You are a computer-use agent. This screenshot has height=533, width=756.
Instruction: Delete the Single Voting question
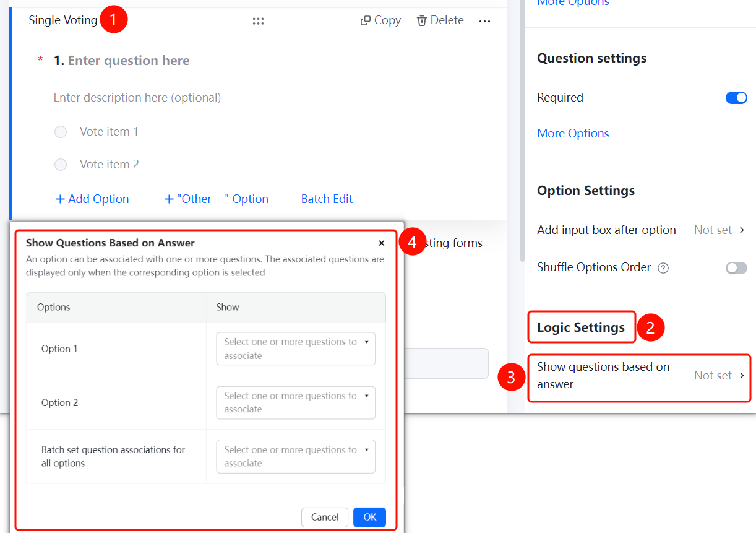pos(440,20)
